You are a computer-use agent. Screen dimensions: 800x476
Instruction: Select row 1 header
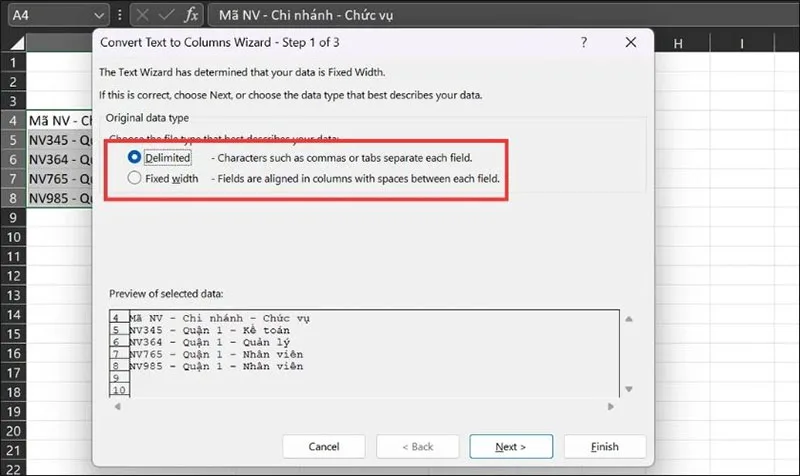13,63
